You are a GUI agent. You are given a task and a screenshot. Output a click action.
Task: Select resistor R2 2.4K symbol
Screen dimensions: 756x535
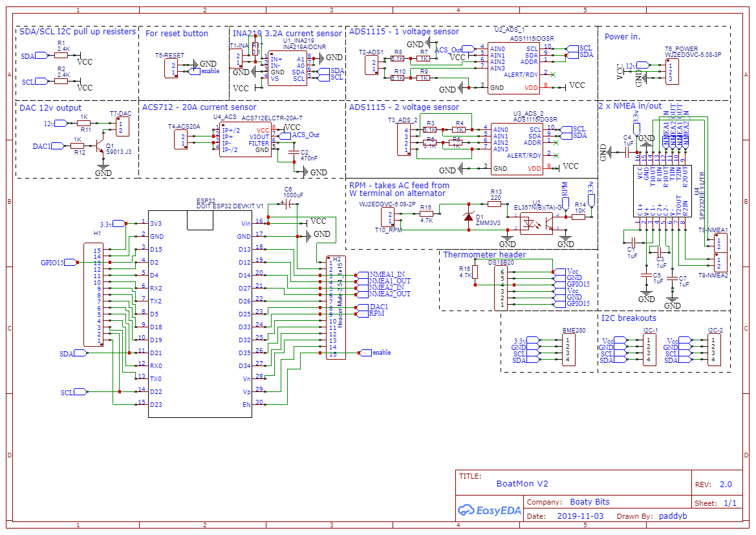coord(61,82)
